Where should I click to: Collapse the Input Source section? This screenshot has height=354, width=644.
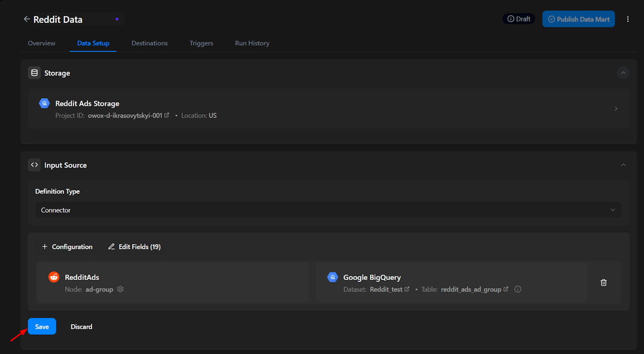[623, 165]
